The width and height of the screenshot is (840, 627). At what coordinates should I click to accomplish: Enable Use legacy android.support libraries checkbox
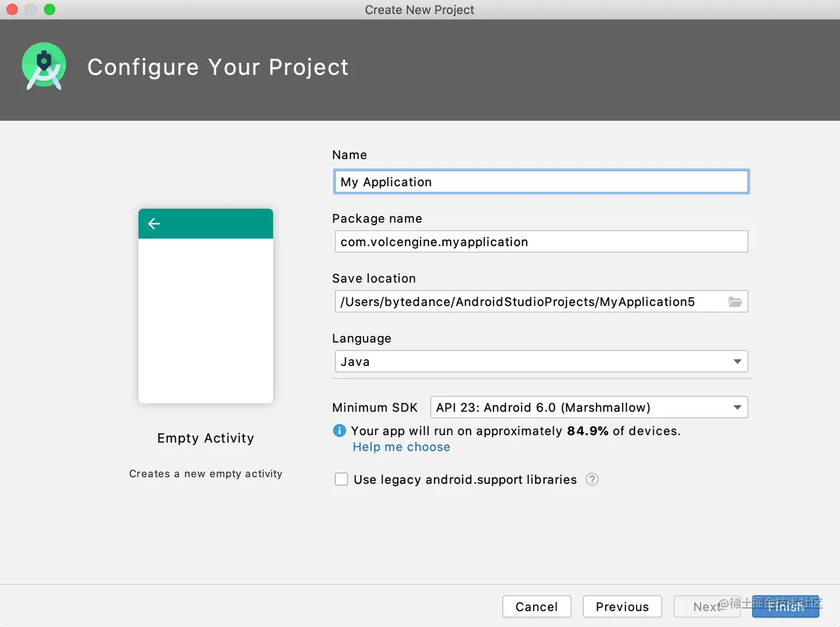coord(341,479)
